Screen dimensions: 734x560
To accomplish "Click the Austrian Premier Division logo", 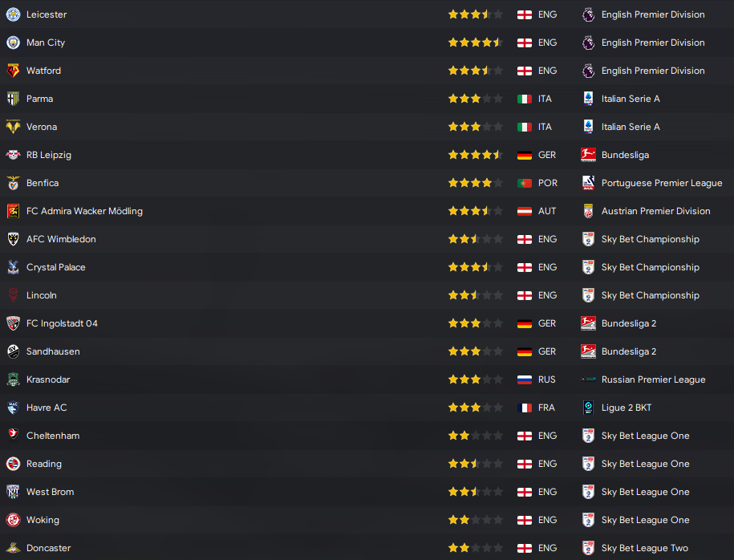I will (588, 211).
